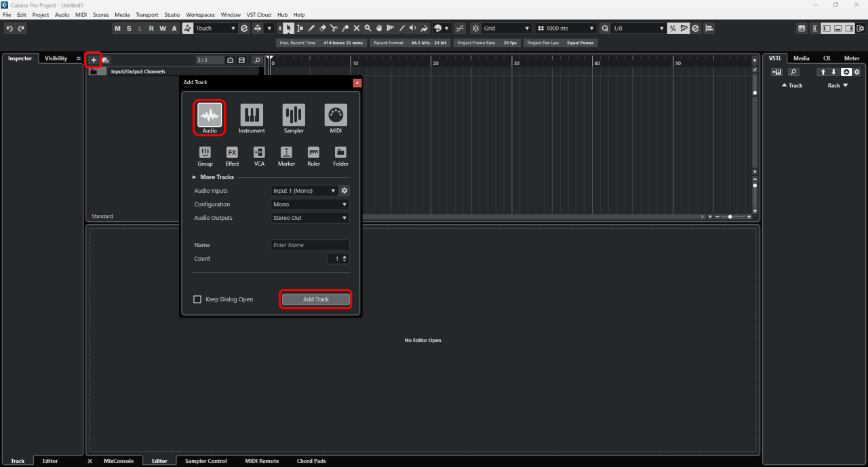The height and width of the screenshot is (467, 868).
Task: Choose the Folder track icon
Action: pyautogui.click(x=340, y=153)
